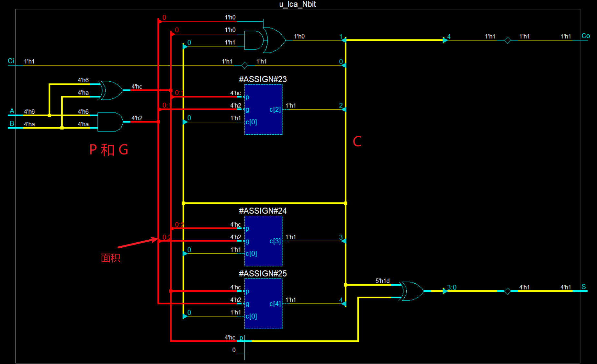
Task: Click the red "P 和 G" annotation text
Action: click(108, 150)
